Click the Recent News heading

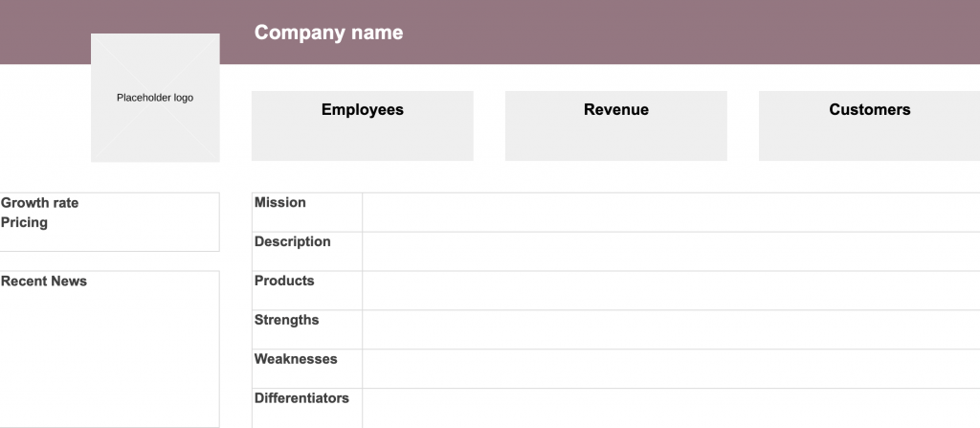click(44, 282)
